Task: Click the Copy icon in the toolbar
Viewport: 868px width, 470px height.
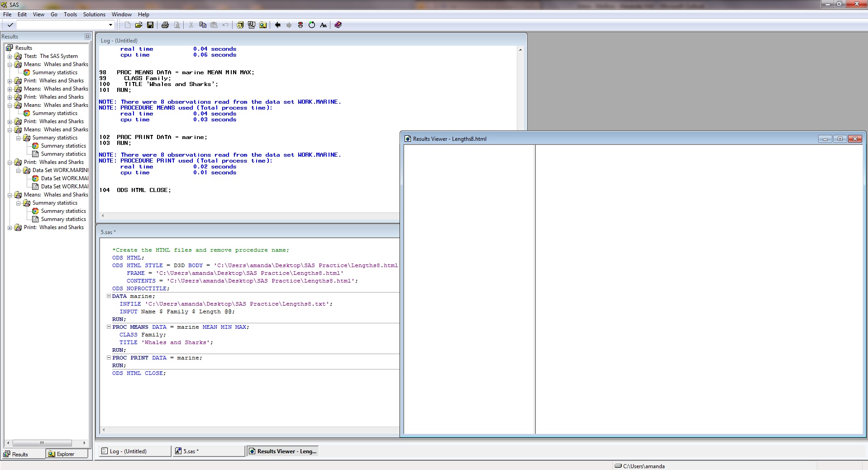Action: click(x=203, y=25)
